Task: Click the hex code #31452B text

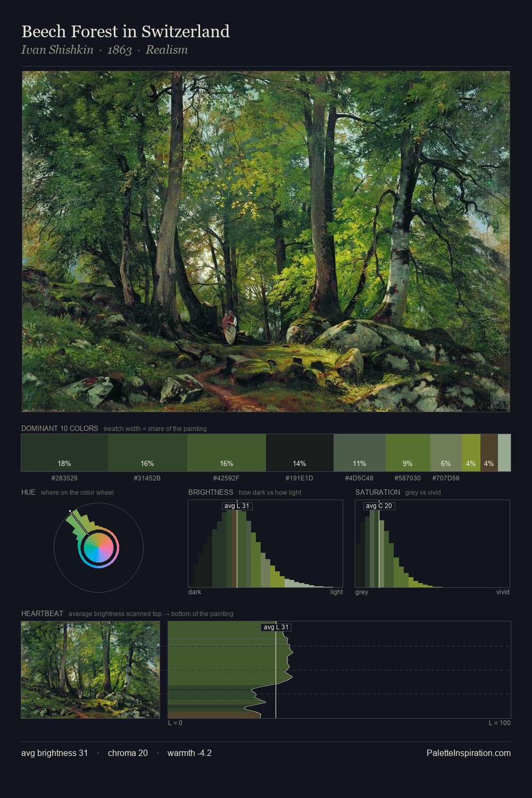Action: tap(147, 478)
